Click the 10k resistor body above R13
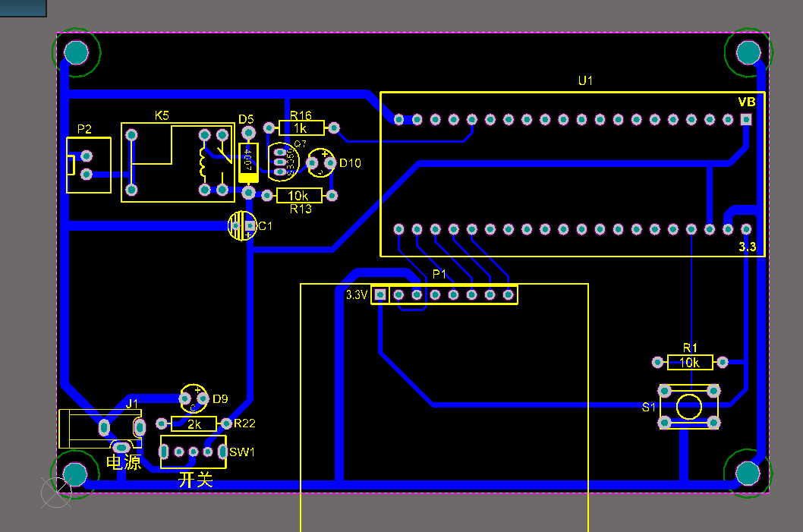This screenshot has height=532, width=803. [x=299, y=196]
